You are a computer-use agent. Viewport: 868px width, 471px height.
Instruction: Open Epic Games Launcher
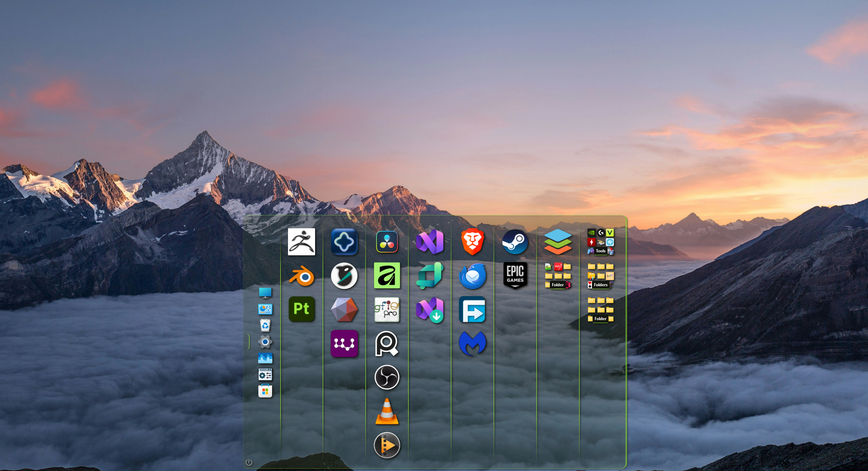click(x=515, y=275)
